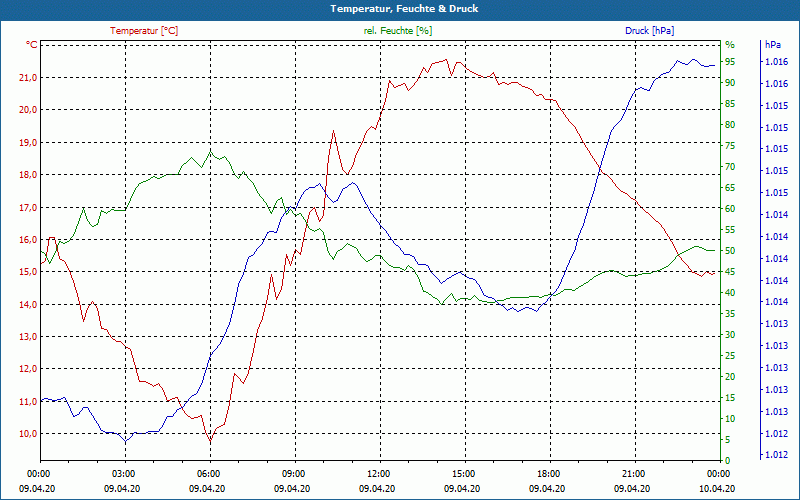Click the 80 humidity axis value

click(730, 125)
